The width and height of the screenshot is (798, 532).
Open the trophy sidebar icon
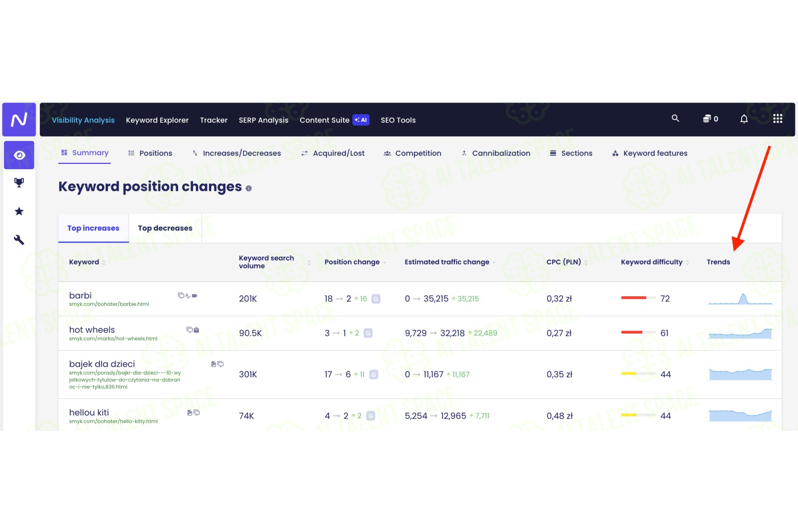point(19,183)
